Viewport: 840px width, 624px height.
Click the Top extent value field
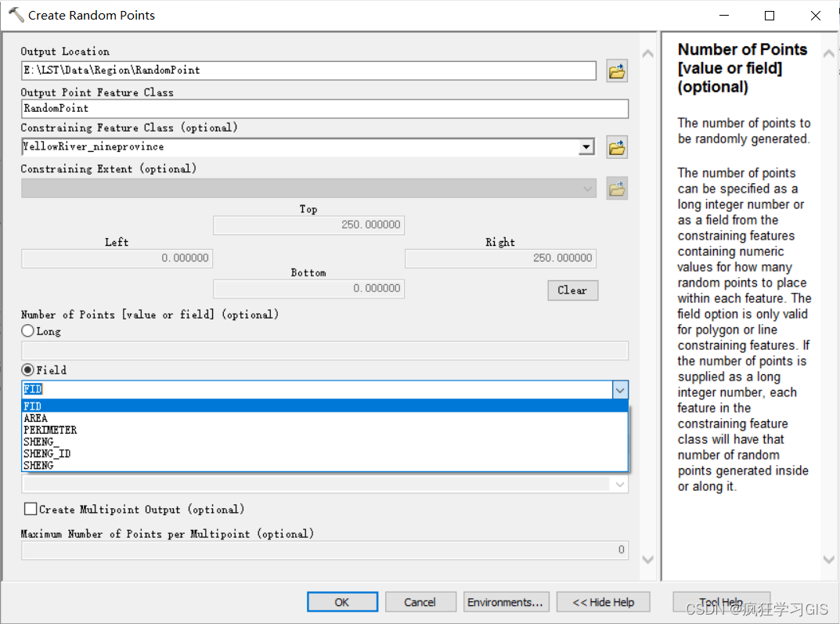[x=308, y=225]
